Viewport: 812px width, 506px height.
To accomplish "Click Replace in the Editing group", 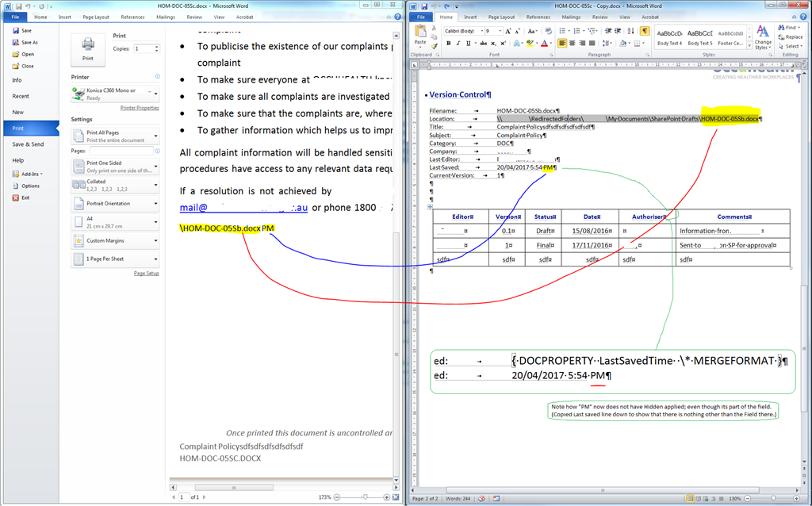I will pos(791,36).
